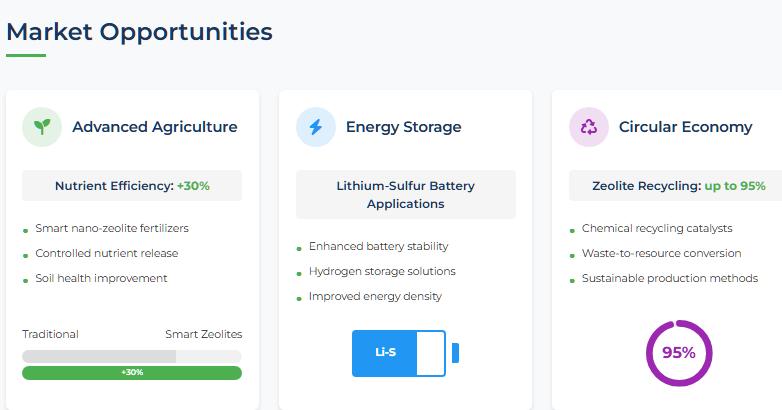This screenshot has width=782, height=410.
Task: Click Chemical recycling catalysts list item
Action: [x=657, y=228]
